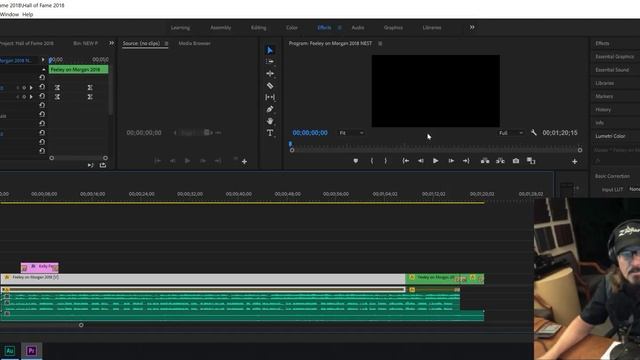Image resolution: width=640 pixels, height=360 pixels.
Task: Open the Lumetri Color panel
Action: pyautogui.click(x=610, y=136)
